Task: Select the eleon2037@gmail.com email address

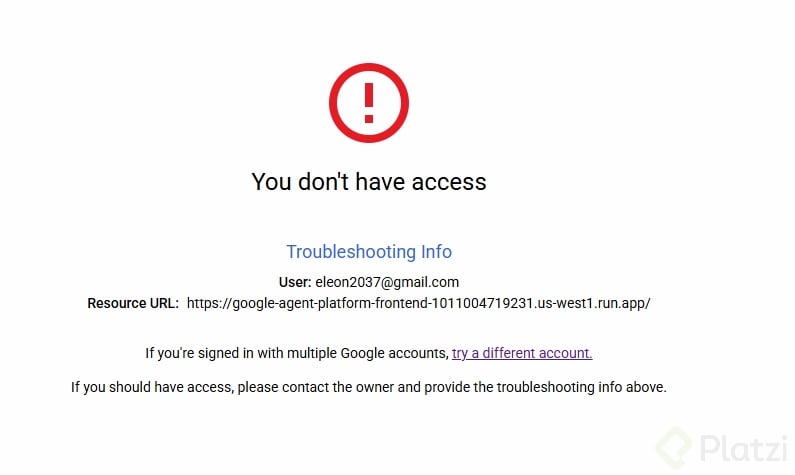Action: point(387,282)
